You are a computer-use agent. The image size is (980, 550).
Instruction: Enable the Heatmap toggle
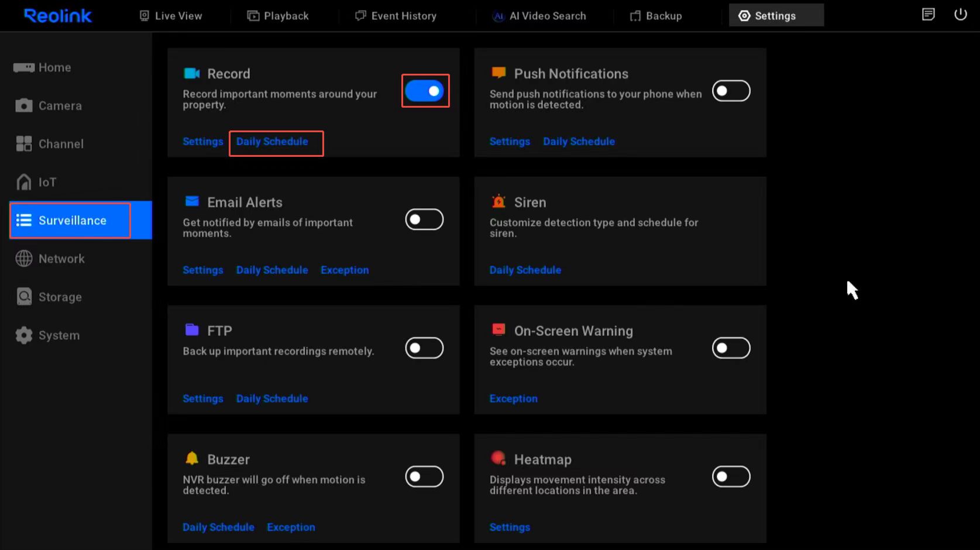click(731, 477)
